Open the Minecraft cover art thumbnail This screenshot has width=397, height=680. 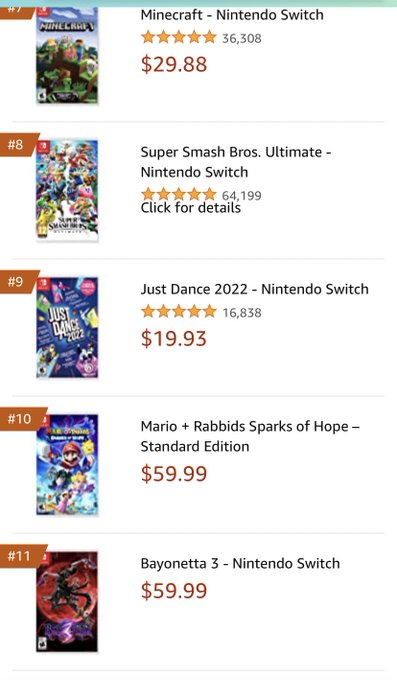point(67,56)
